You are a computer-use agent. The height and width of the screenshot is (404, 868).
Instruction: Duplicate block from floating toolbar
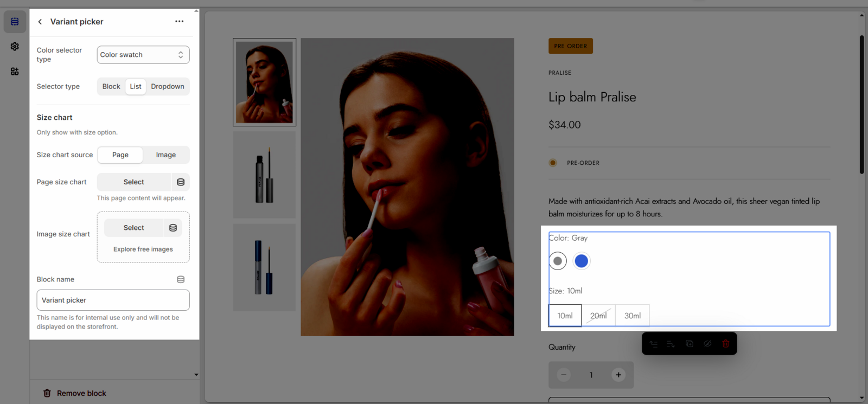pyautogui.click(x=689, y=344)
